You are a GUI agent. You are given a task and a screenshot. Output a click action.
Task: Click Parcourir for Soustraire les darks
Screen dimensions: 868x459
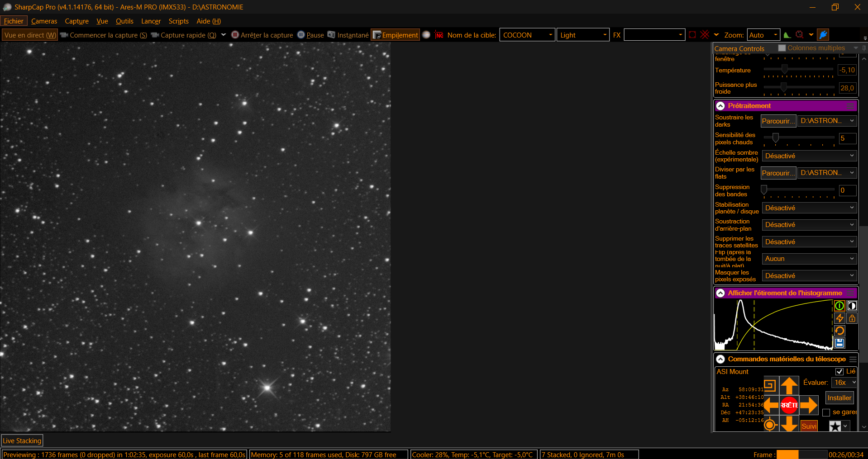click(778, 121)
